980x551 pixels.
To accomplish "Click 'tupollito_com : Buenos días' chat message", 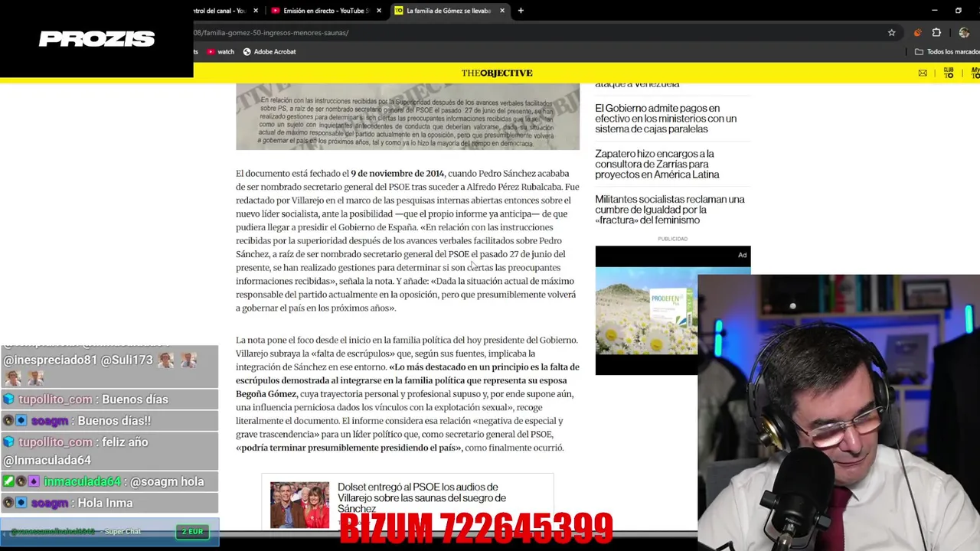I will (x=110, y=399).
